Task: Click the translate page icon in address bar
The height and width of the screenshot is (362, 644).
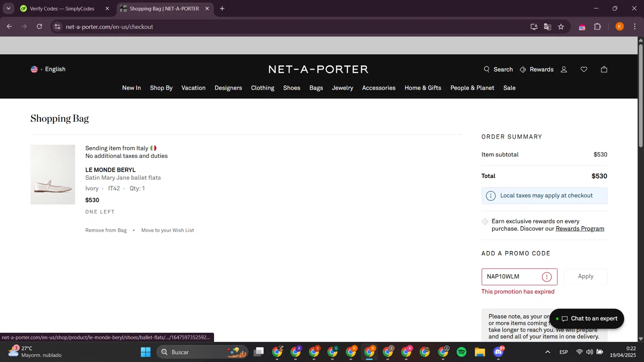Action: [547, 27]
